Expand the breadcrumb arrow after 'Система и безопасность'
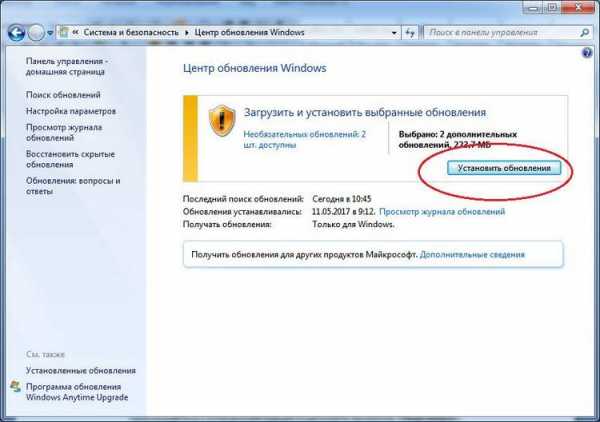The width and height of the screenshot is (600, 422). click(187, 33)
